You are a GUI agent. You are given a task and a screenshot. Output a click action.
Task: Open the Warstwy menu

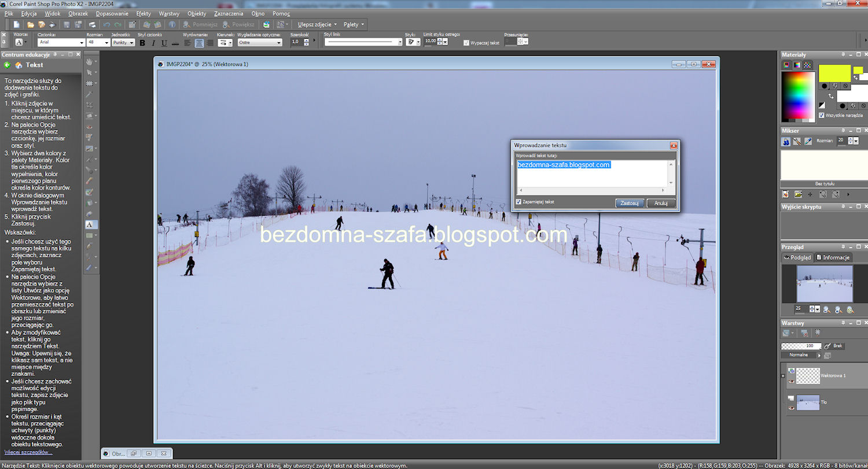pos(168,13)
